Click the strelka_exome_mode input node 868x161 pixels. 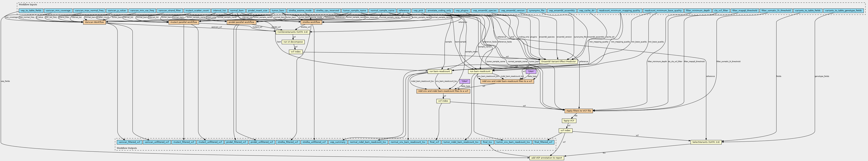click(x=300, y=11)
